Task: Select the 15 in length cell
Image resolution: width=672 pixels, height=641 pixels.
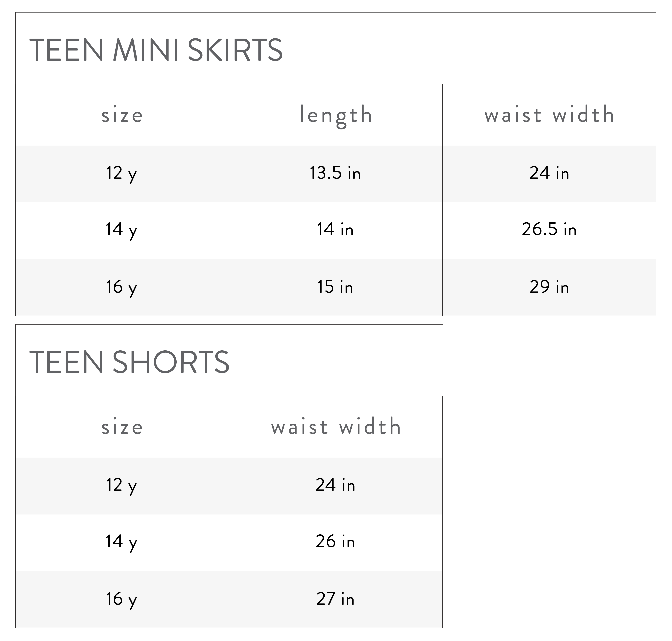Action: coord(335,287)
